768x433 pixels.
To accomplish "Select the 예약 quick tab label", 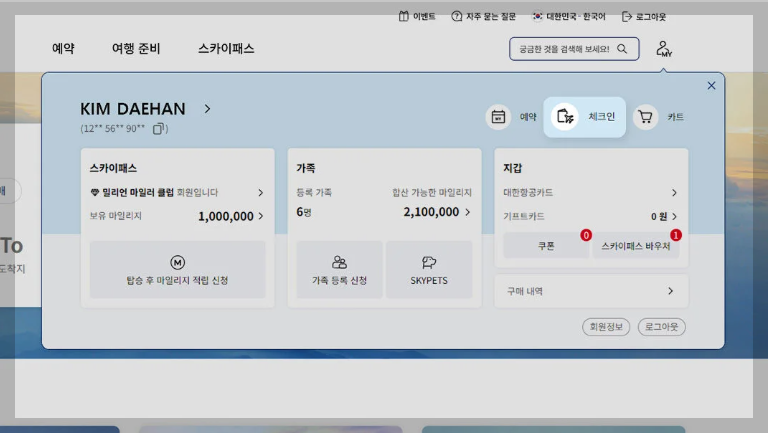I will coord(528,117).
